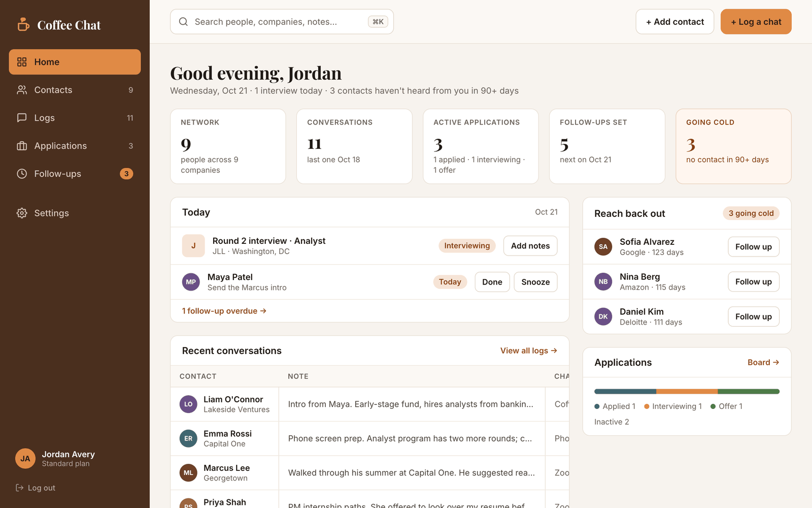Click the Active Applications stat card
The image size is (812, 508).
[x=481, y=146]
